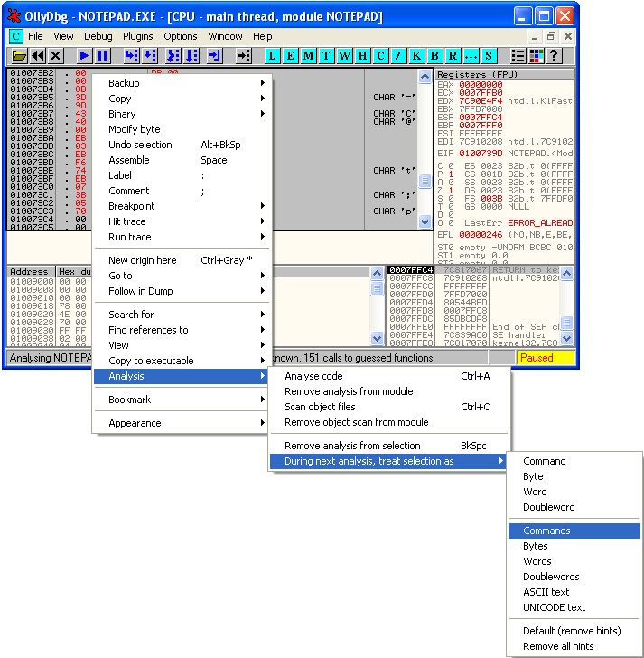
Task: Open Executable modules with E button
Action: (290, 55)
